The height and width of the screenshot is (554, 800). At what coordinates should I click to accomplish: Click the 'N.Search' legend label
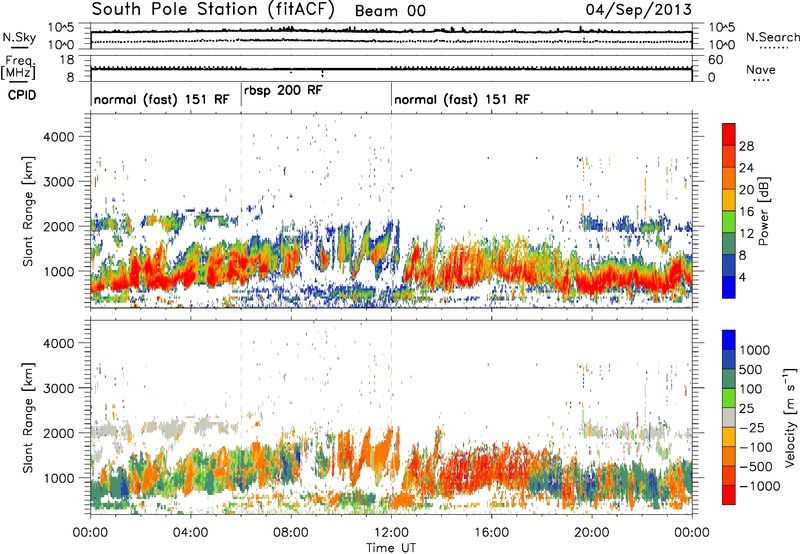(773, 37)
